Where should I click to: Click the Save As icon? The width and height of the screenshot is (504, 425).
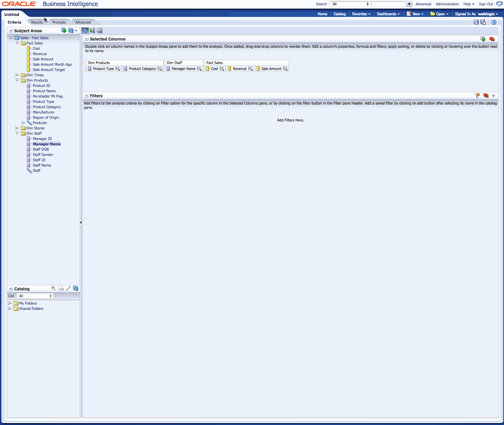click(x=483, y=22)
